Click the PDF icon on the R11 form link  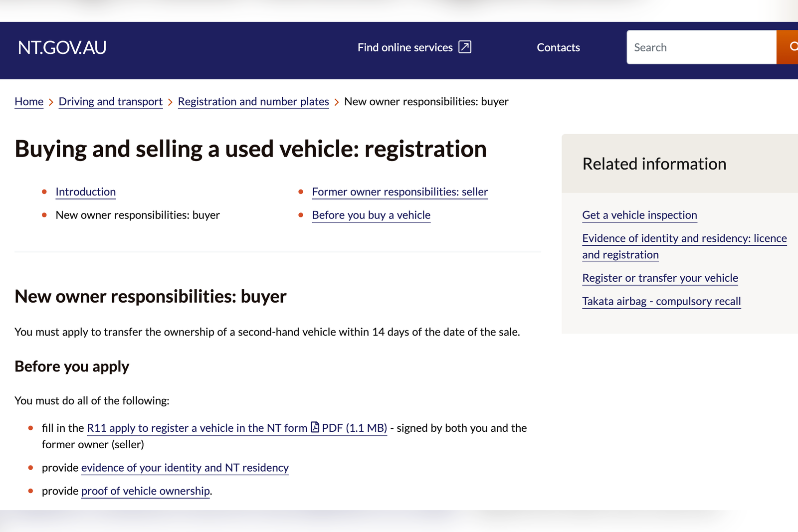click(x=314, y=428)
